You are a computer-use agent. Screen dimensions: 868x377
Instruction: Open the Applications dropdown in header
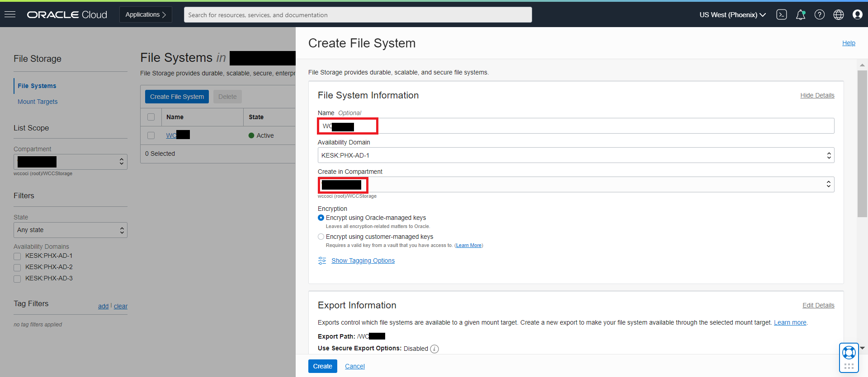146,14
